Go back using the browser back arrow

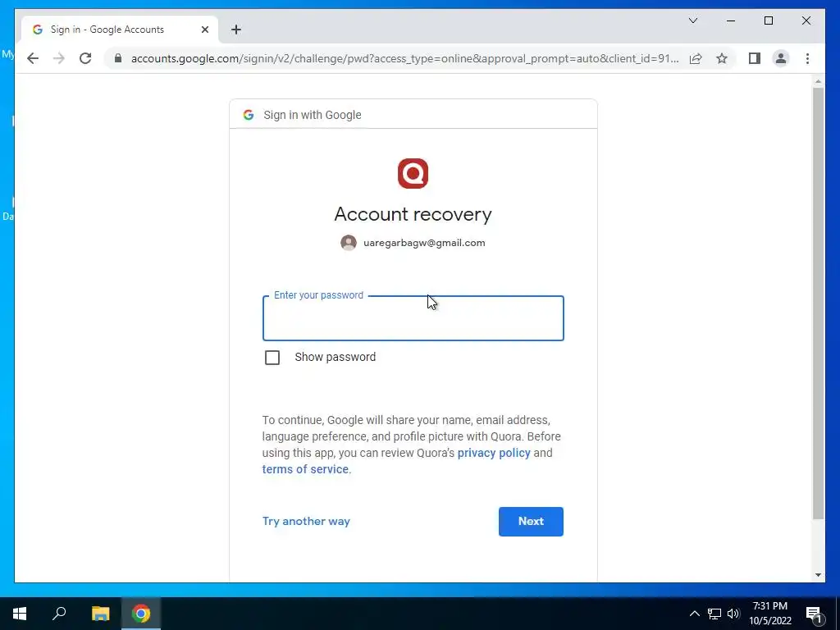33,58
